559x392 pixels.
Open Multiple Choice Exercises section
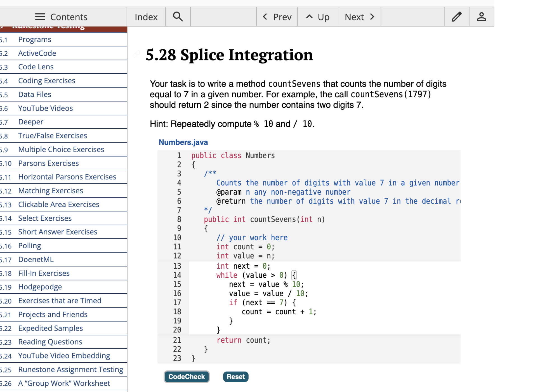coord(61,149)
